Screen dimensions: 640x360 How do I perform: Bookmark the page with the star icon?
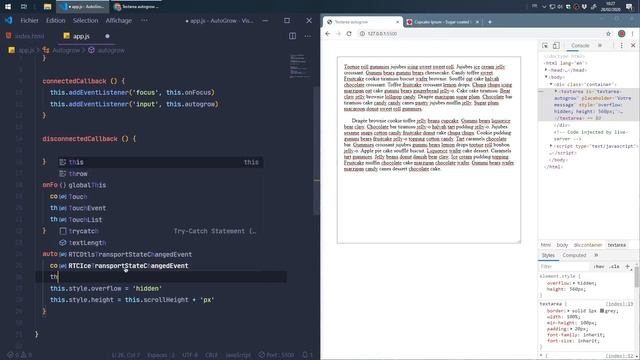tap(608, 33)
